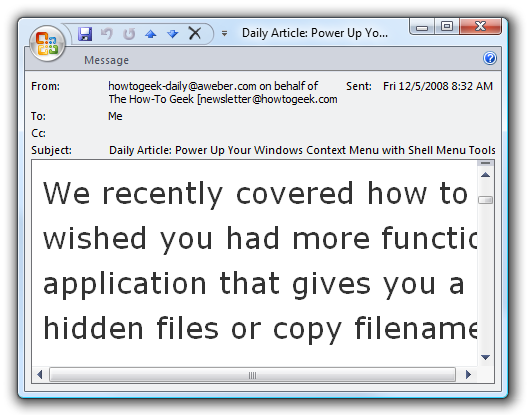Expand the Customize Quick Access Toolbar dropdown
Image resolution: width=529 pixels, height=415 pixels.
[224, 33]
